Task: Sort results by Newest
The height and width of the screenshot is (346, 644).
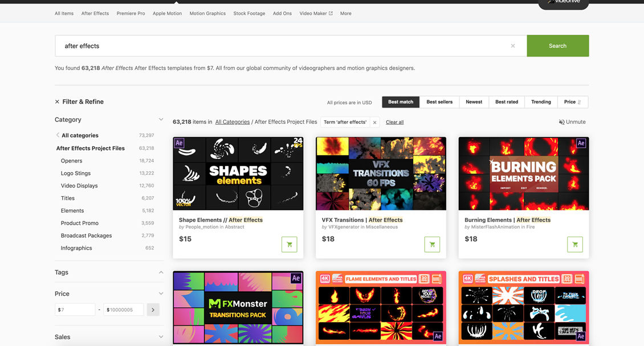Action: click(474, 102)
